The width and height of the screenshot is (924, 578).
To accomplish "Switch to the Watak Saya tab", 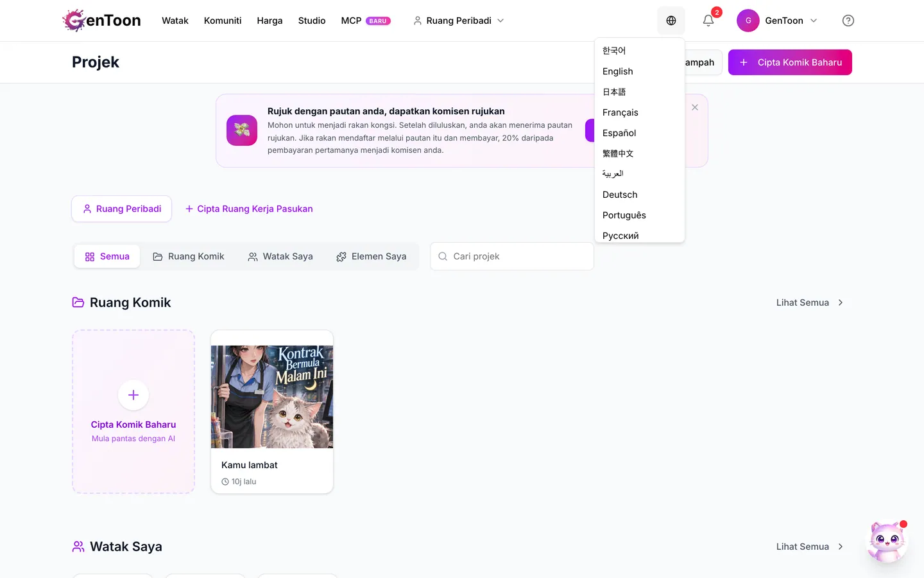I will (280, 256).
